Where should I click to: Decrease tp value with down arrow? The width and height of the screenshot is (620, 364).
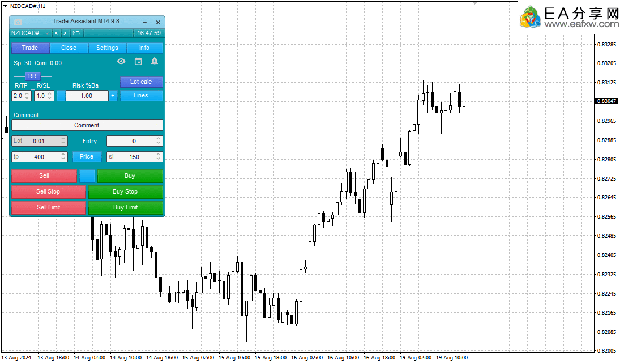pos(63,159)
